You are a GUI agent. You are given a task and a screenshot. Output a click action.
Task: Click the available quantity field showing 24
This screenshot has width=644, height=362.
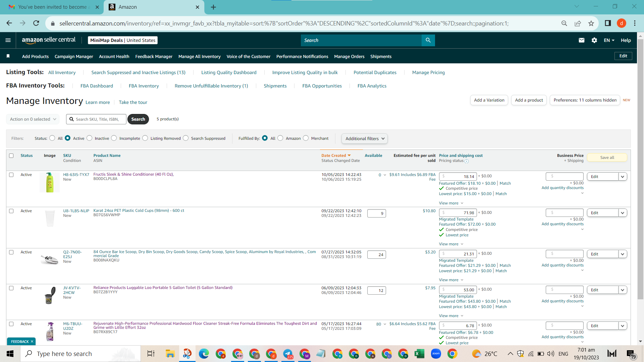pyautogui.click(x=377, y=255)
